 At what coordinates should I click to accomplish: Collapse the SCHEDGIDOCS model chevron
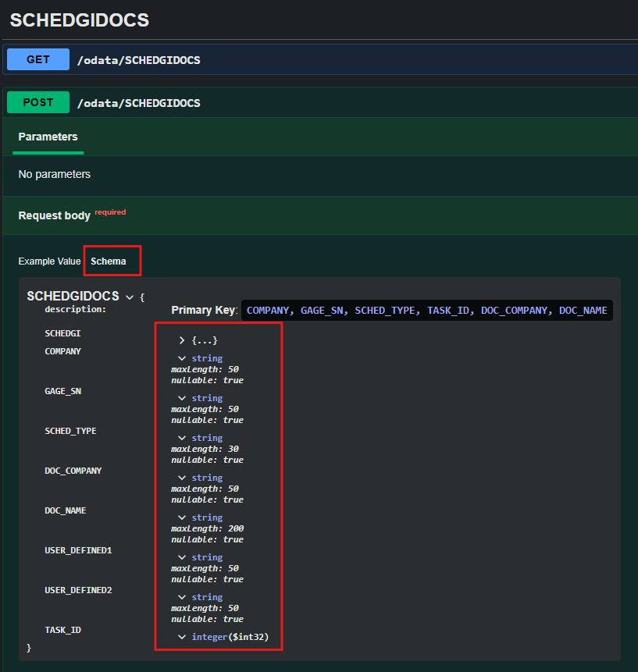pos(130,297)
